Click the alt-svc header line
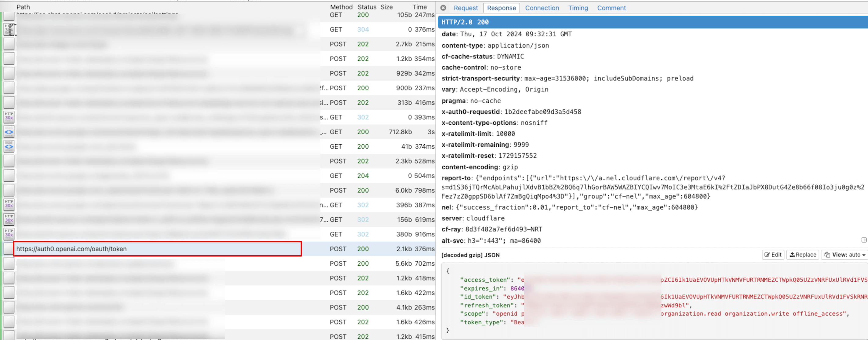The width and height of the screenshot is (868, 340). [x=491, y=241]
